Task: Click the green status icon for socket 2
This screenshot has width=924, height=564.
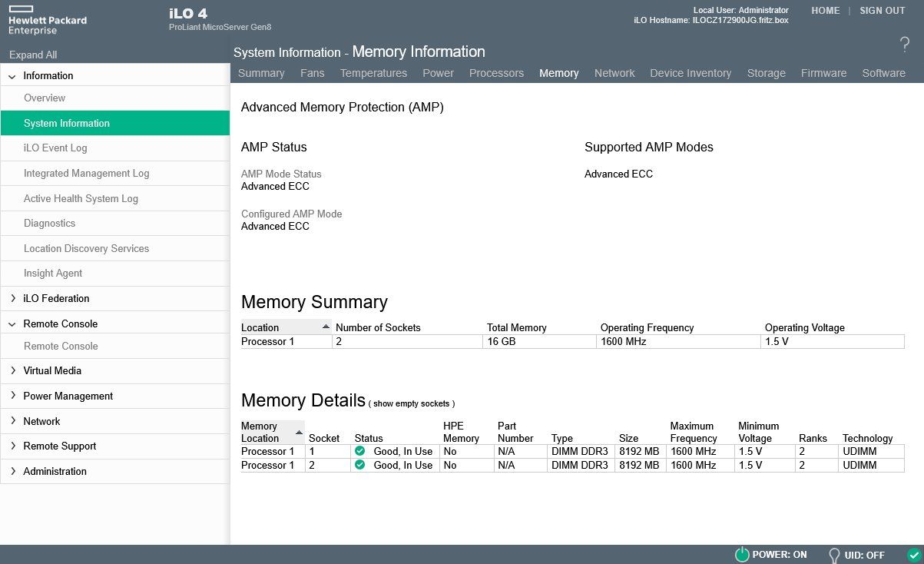Action: tap(359, 465)
